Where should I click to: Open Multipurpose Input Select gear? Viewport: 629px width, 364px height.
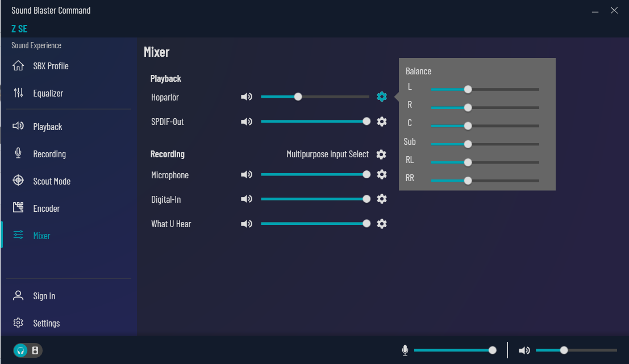[x=381, y=154]
